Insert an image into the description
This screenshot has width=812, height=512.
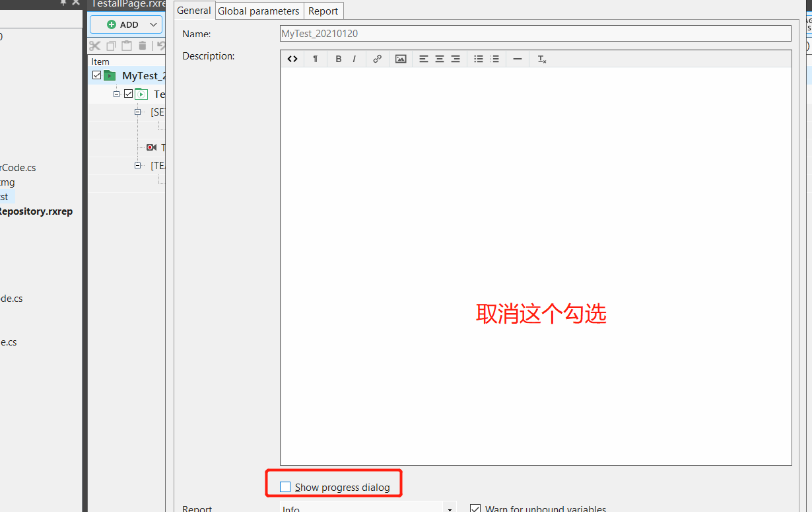[401, 59]
